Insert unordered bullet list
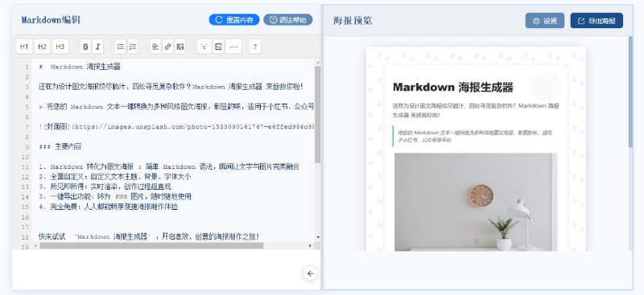This screenshot has width=644, height=295. 120,47
